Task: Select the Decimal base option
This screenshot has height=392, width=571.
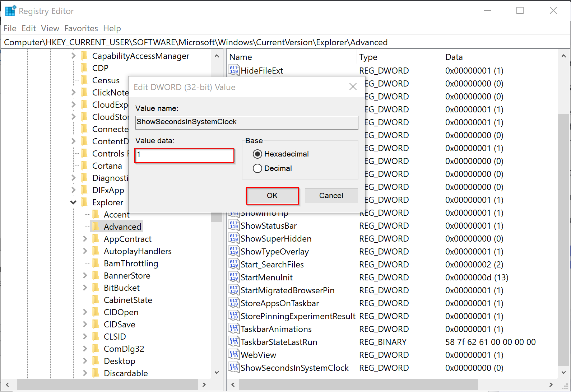Action: (x=272, y=168)
